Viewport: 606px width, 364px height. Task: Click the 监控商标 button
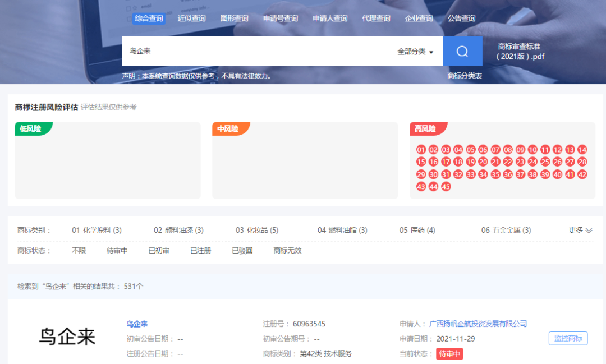pos(568,339)
